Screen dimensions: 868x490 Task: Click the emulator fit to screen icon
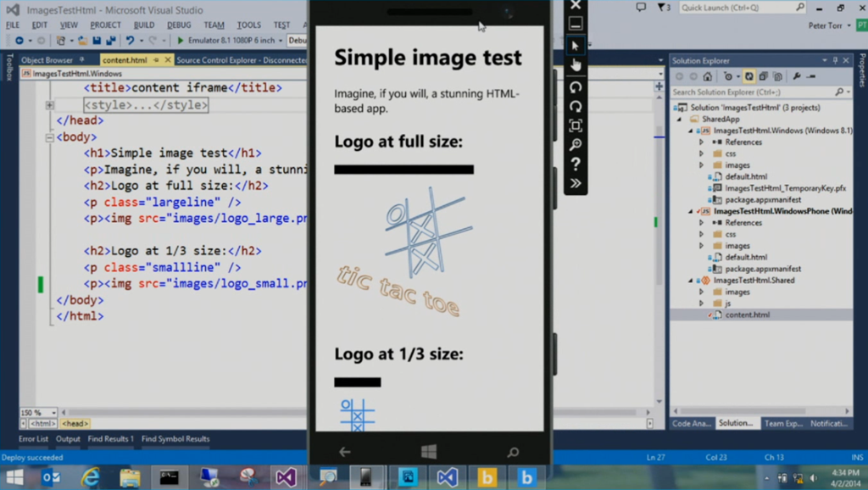coord(576,125)
